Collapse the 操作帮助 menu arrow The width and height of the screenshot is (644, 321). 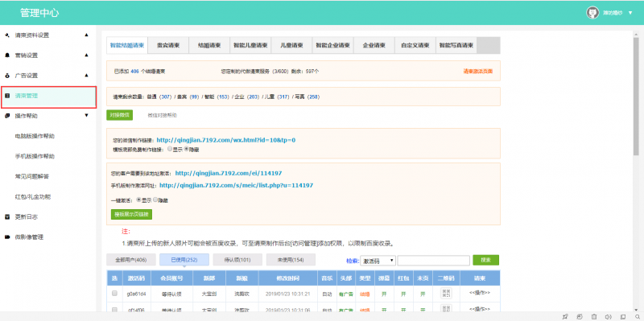(86, 115)
